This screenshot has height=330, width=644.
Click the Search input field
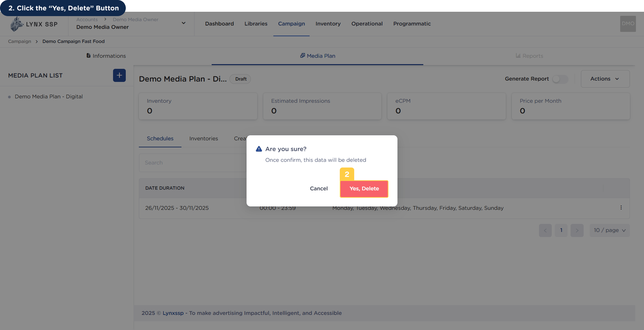(193, 163)
